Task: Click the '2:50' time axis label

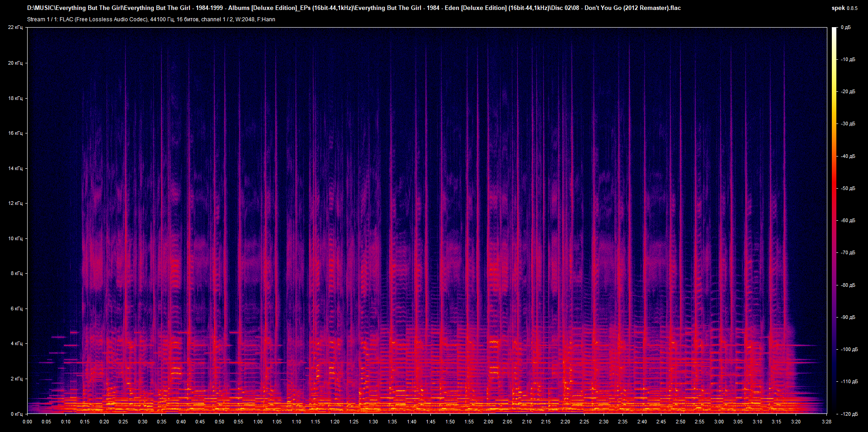Action: [680, 422]
